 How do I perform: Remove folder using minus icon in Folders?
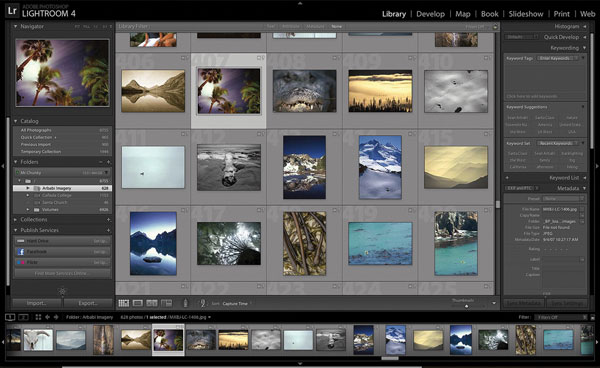coord(101,162)
